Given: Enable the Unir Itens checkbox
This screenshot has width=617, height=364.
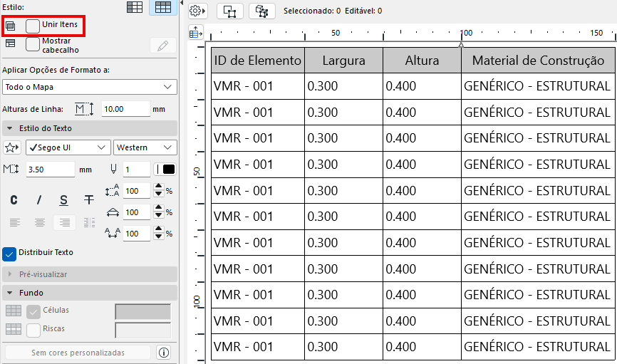Looking at the screenshot, I should pos(33,26).
